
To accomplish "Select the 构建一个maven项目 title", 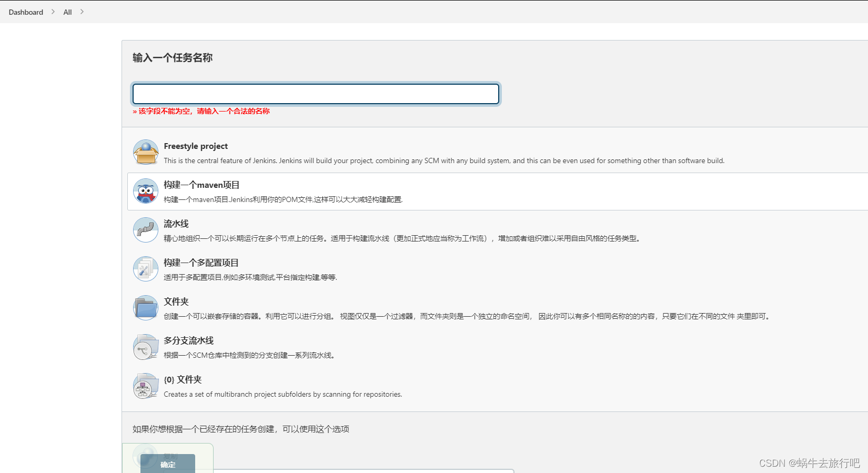I will [x=201, y=185].
